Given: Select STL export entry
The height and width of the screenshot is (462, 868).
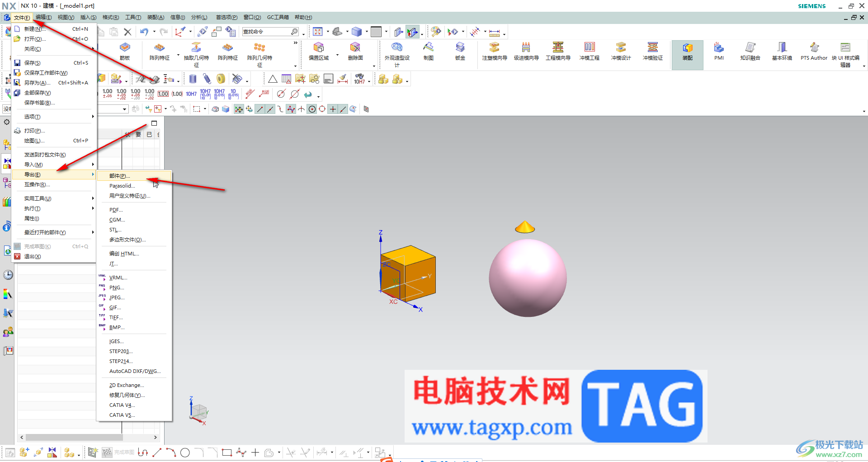Looking at the screenshot, I should pyautogui.click(x=134, y=230).
